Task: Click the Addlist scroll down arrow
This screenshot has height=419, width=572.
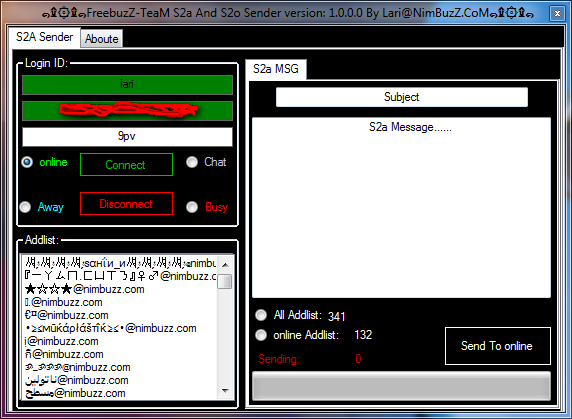Action: [x=225, y=391]
